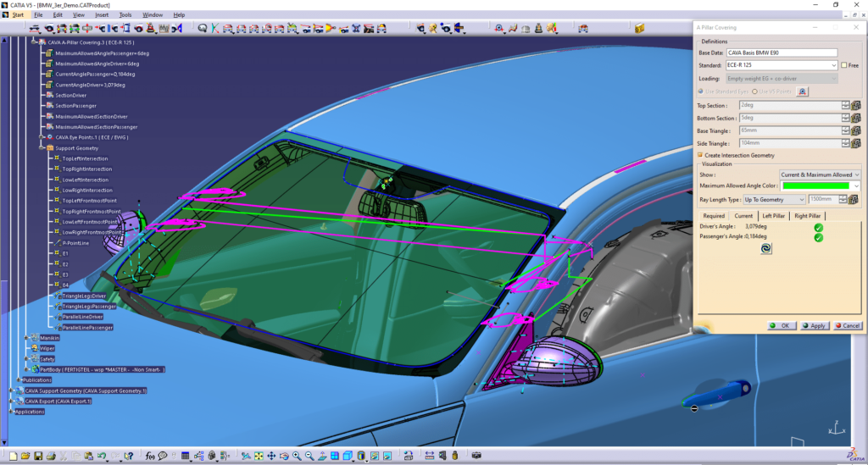This screenshot has height=465, width=868.
Task: Select TriangleLegsDriver in the tree
Action: (84, 296)
